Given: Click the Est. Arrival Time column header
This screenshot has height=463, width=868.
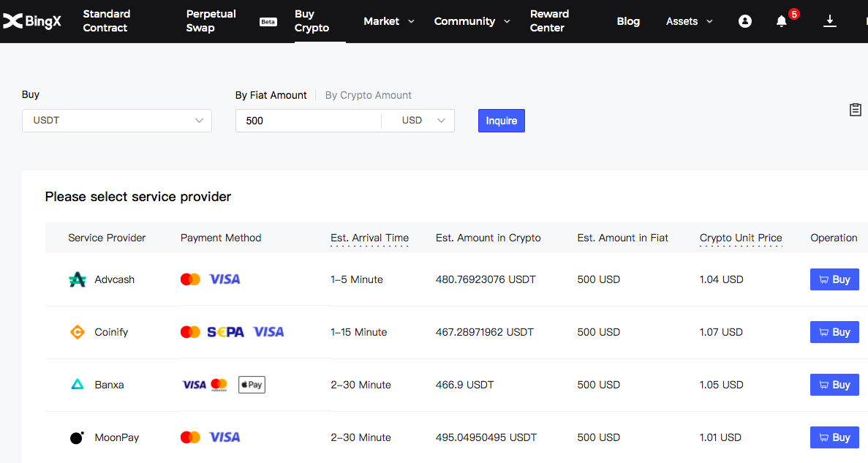Looking at the screenshot, I should pos(369,238).
